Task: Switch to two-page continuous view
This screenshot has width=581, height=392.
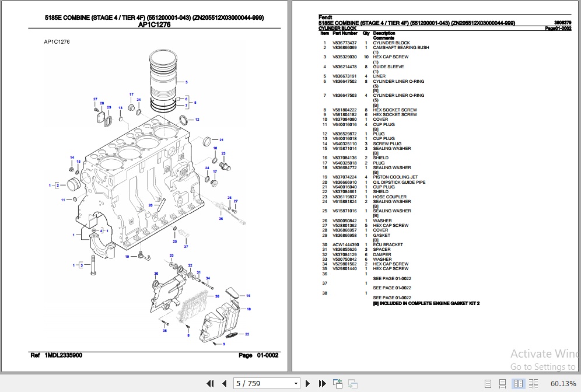Action: (534, 383)
